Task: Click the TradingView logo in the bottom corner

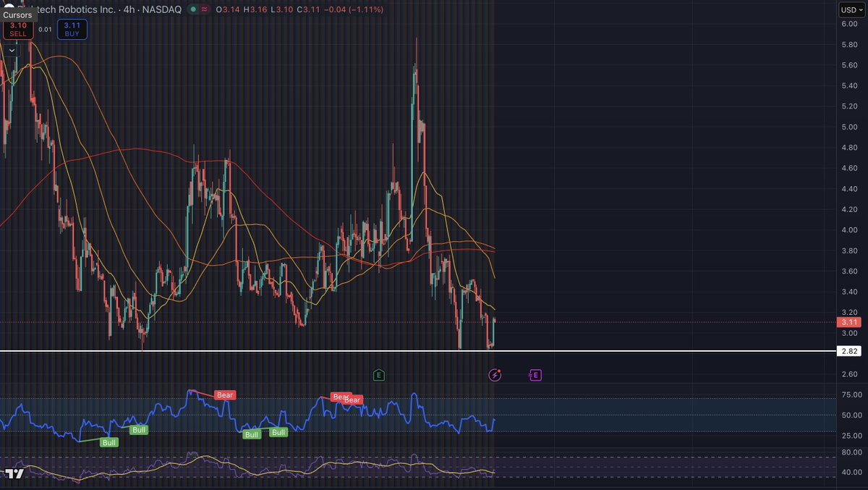Action: pos(14,474)
